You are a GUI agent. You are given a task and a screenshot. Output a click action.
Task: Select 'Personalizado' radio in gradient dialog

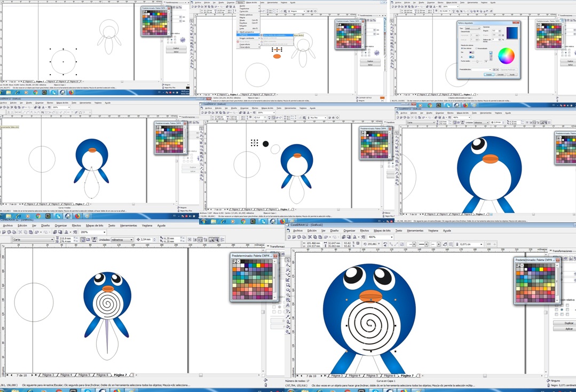[476, 49]
